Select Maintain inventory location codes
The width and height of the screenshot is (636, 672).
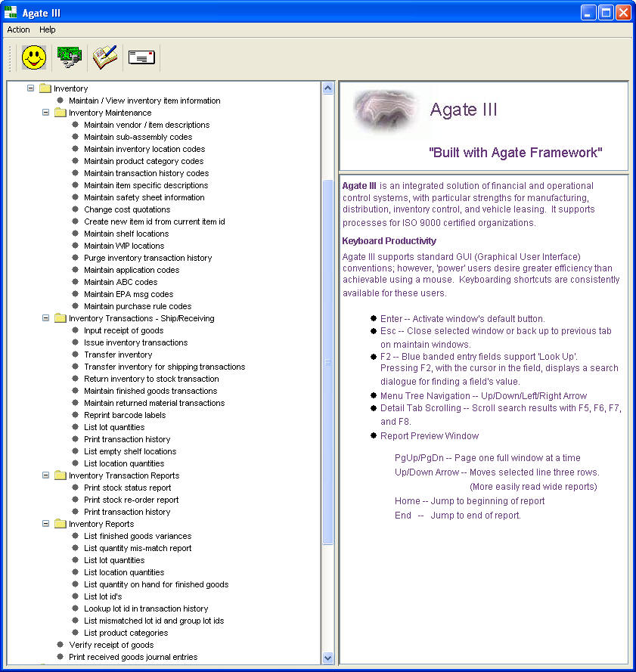144,149
